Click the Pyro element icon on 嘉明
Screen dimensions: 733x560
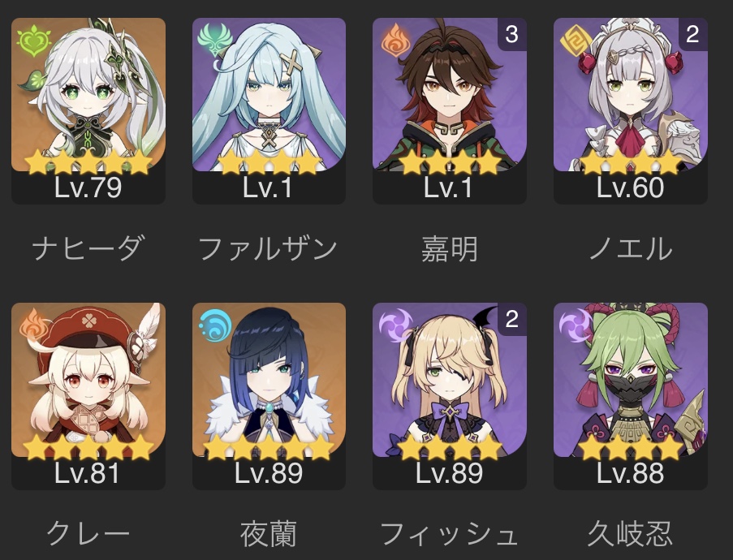[395, 40]
